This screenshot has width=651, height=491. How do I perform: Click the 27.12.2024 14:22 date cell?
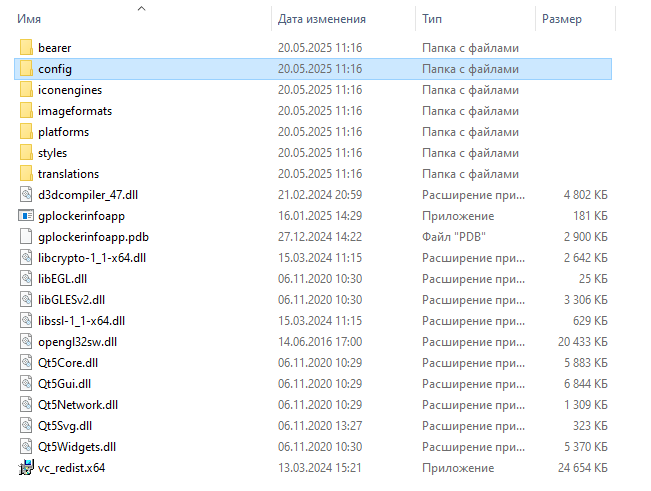point(320,237)
